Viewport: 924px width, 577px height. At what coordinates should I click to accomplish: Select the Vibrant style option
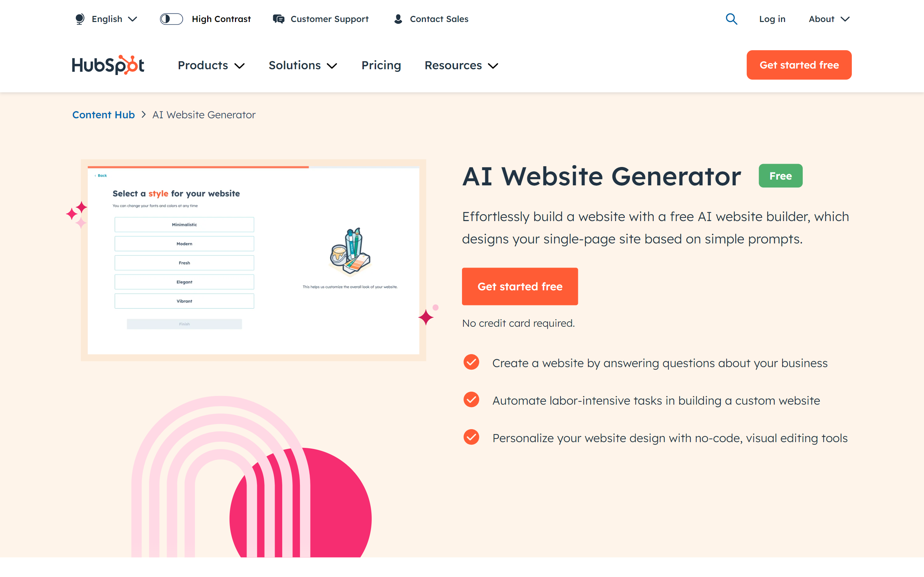tap(184, 300)
